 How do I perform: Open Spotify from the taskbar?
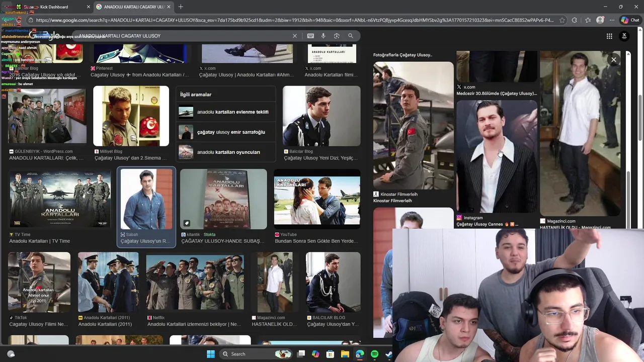click(374, 354)
